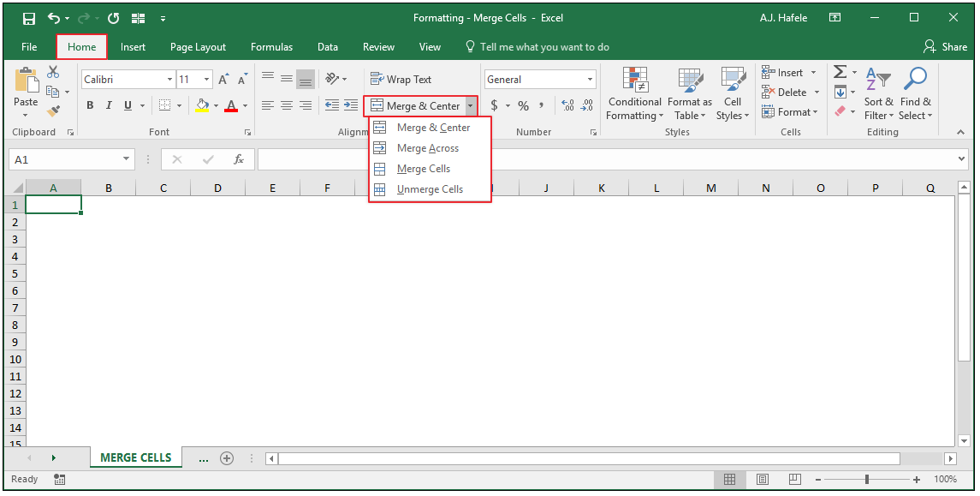Open the General number format dropdown
This screenshot has width=980, height=496.
pos(590,80)
